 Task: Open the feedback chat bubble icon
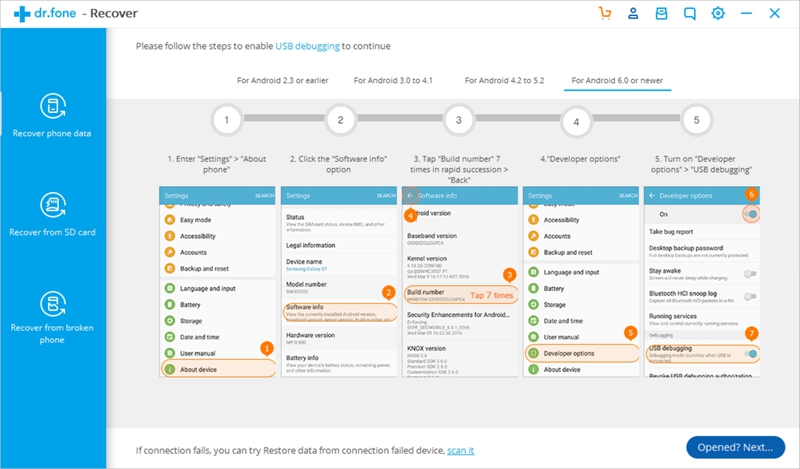[x=690, y=13]
